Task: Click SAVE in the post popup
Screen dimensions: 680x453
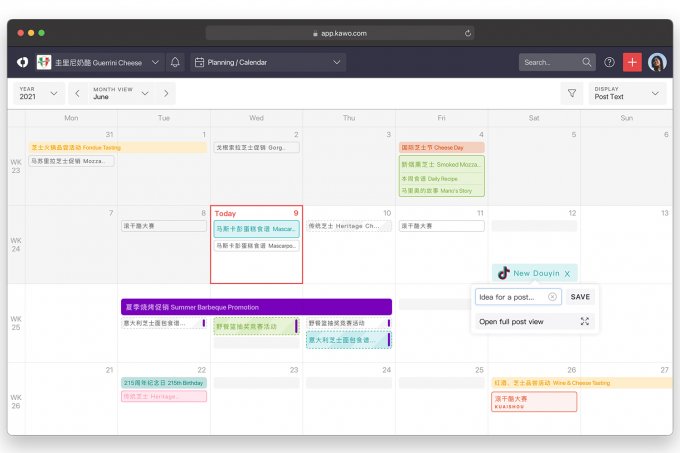Action: (579, 297)
